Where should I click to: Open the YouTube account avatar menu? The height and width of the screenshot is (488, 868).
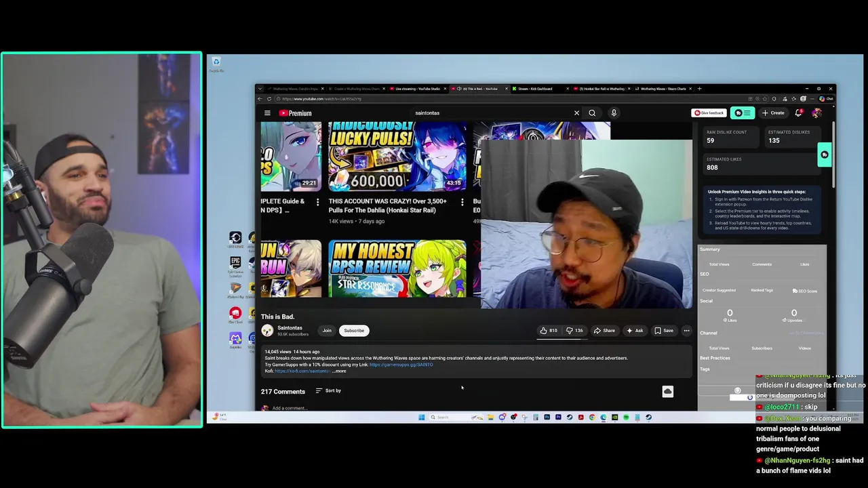point(816,113)
